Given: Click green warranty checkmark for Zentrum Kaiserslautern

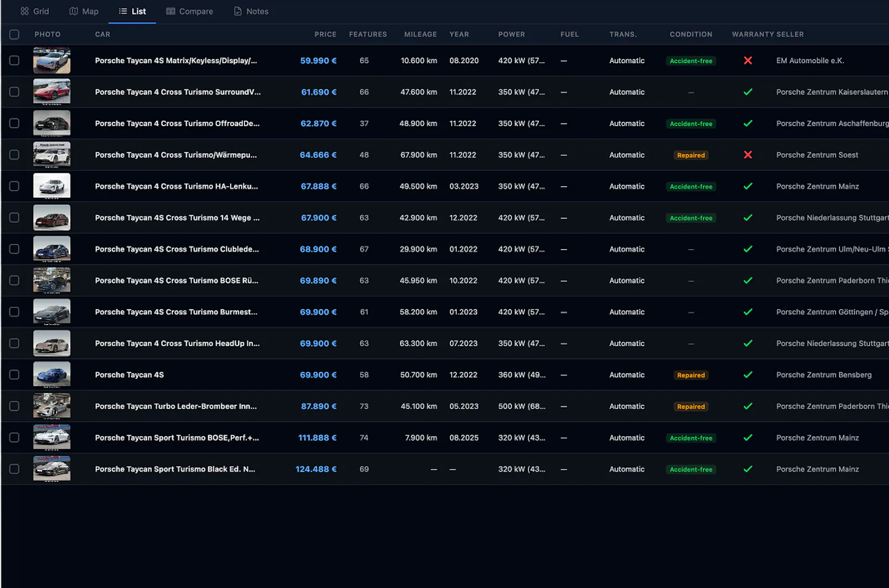Looking at the screenshot, I should 748,92.
